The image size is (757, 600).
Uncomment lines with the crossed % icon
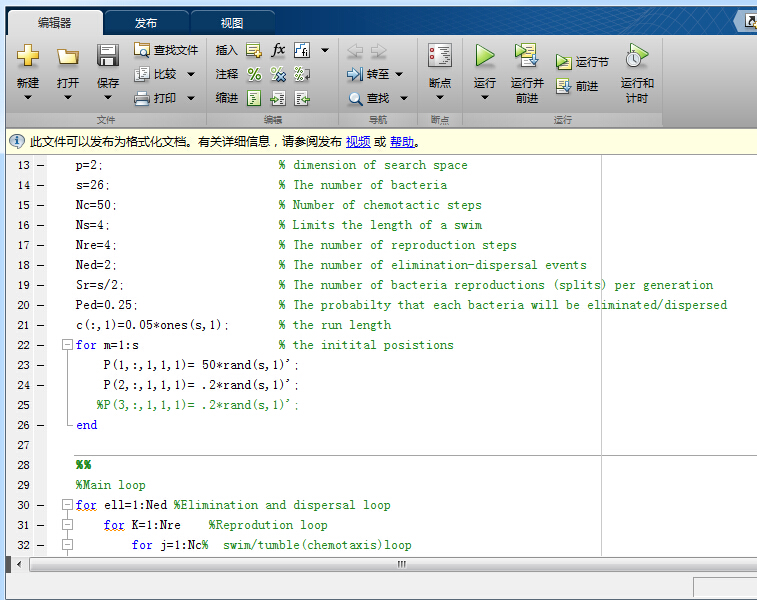click(x=278, y=74)
